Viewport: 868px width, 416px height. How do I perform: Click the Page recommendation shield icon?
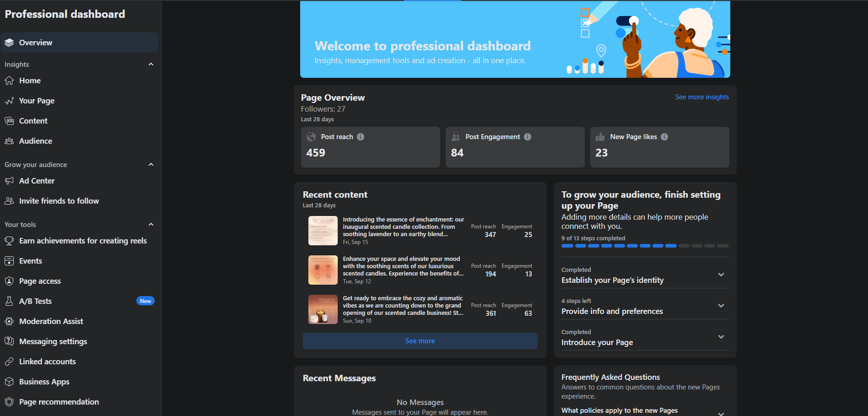click(9, 402)
